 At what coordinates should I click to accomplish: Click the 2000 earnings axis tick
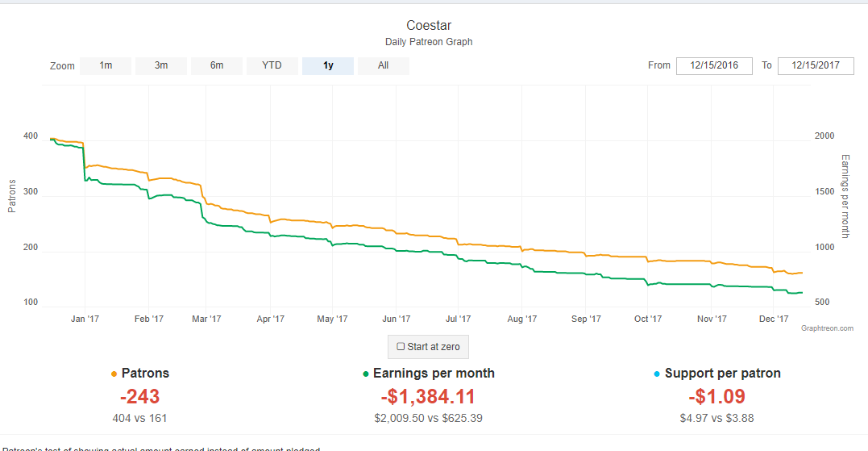point(824,136)
